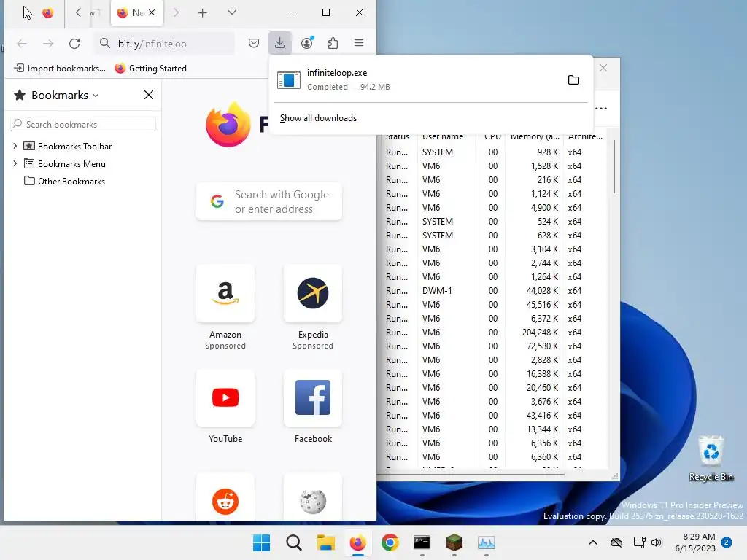Show infiniteloop.exe in folder
Viewport: 747px width, 560px height.
[x=573, y=79]
